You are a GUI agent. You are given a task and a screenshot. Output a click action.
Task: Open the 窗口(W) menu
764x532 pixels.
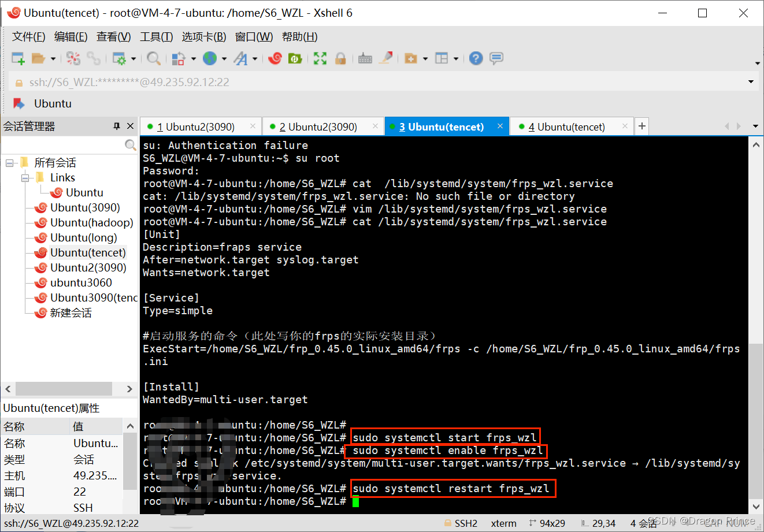[254, 37]
